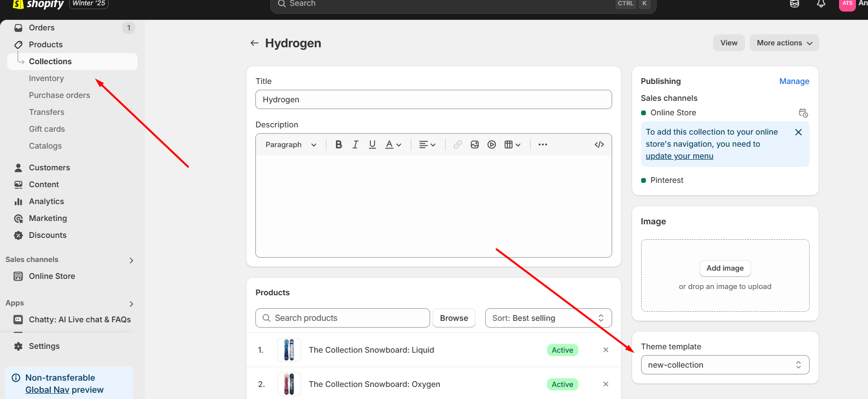This screenshot has height=399, width=868.
Task: Open the Liquid snowboard thumbnail
Action: click(x=289, y=350)
